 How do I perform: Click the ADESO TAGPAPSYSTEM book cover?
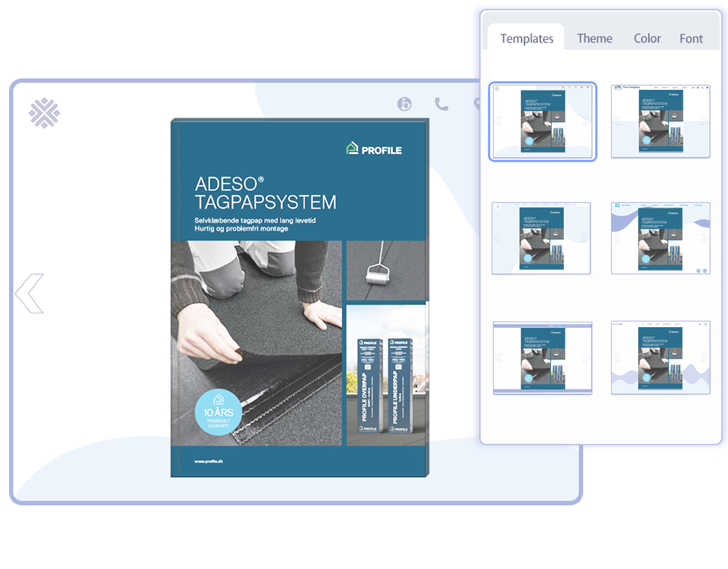(x=300, y=297)
